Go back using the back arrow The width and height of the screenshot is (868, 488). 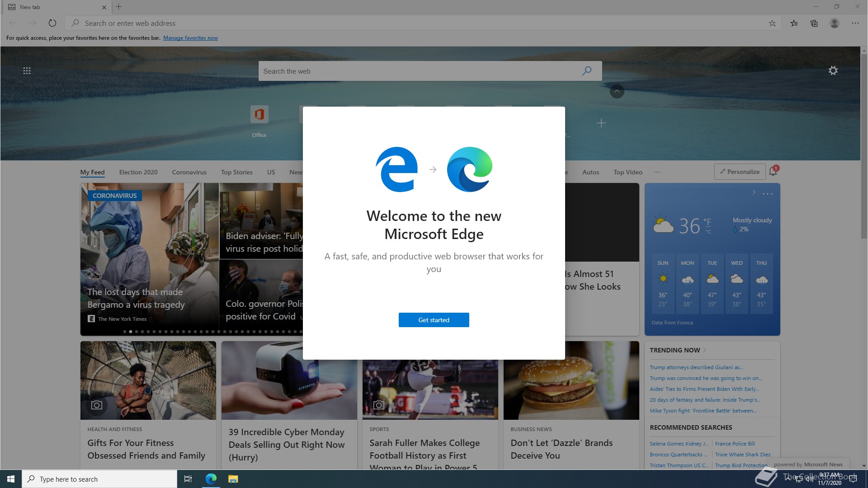[13, 23]
